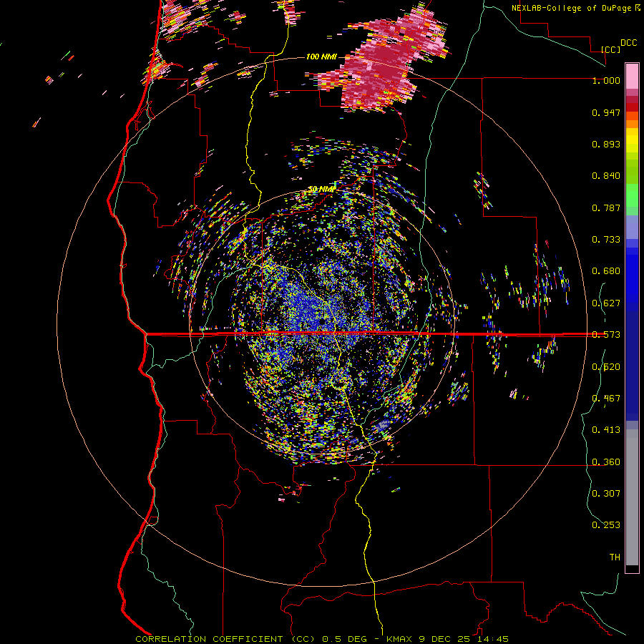
Task: Click the KMAX station identifier in caption
Action: point(400,639)
